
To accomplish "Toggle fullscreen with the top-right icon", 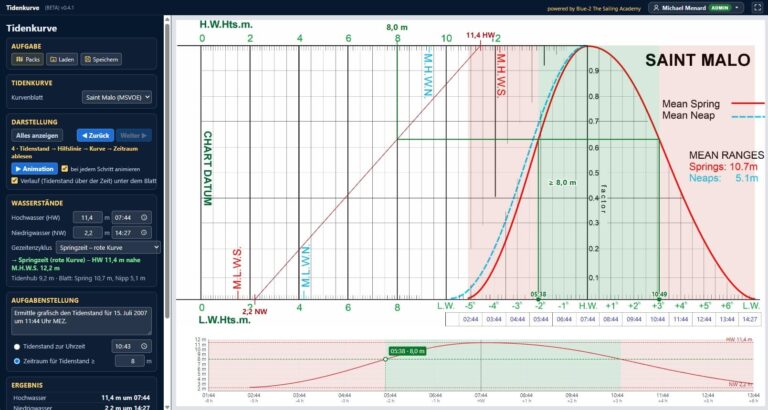I will tap(757, 8).
